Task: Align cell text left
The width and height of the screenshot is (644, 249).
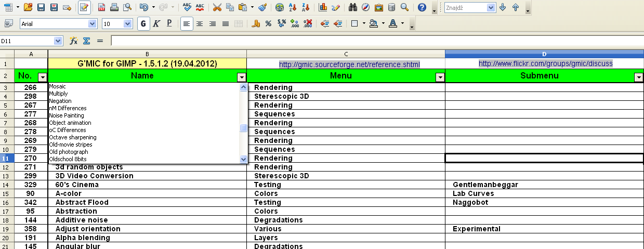Action: pos(187,23)
